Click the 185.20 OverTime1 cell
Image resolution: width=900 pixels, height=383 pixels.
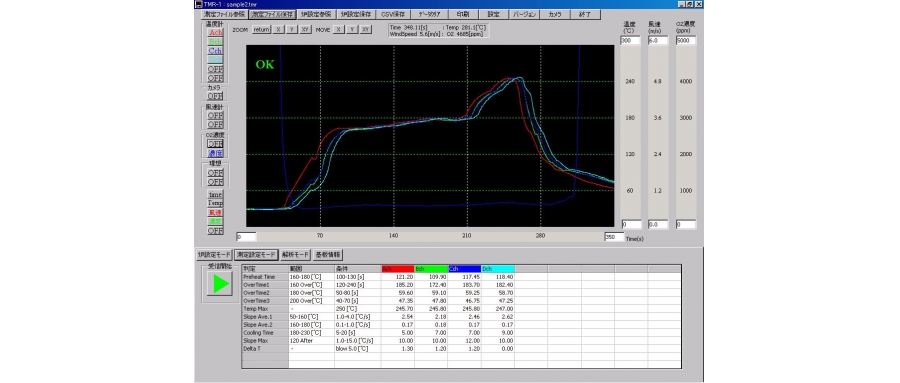coord(397,284)
